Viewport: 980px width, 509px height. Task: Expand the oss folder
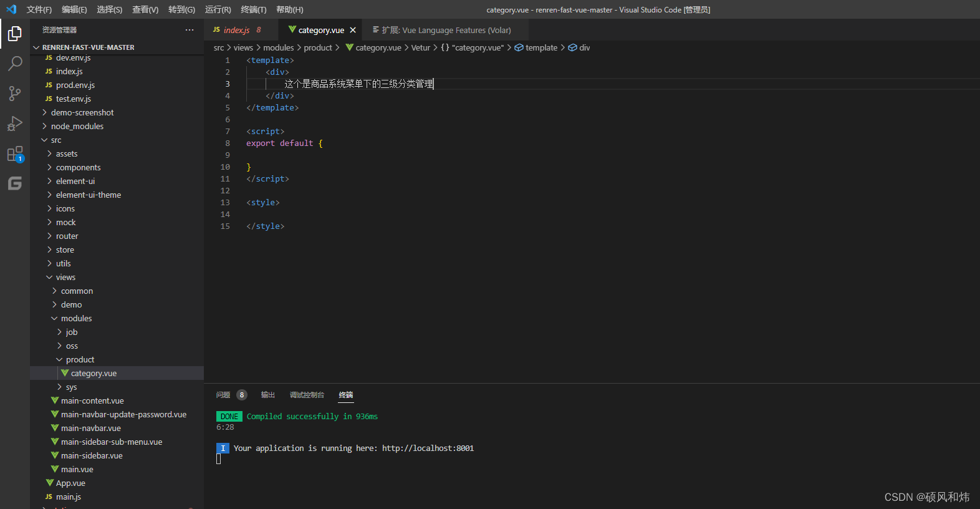[x=117, y=346]
